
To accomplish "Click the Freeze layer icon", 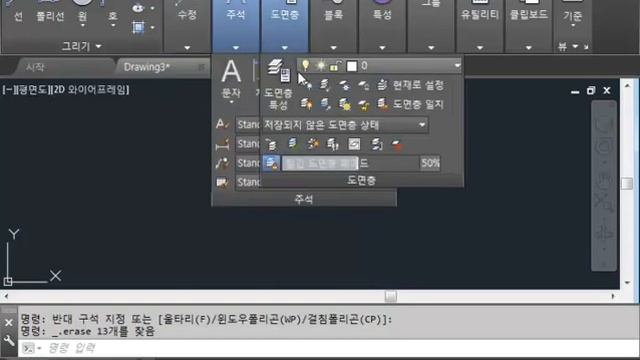I will click(344, 85).
